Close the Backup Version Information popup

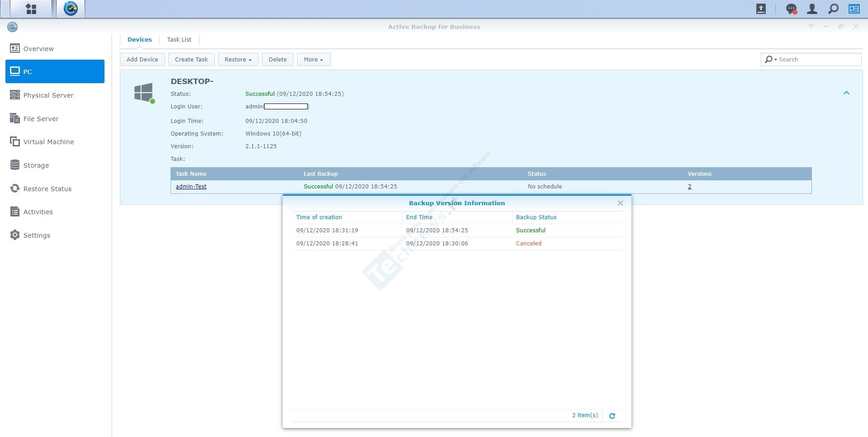[620, 203]
